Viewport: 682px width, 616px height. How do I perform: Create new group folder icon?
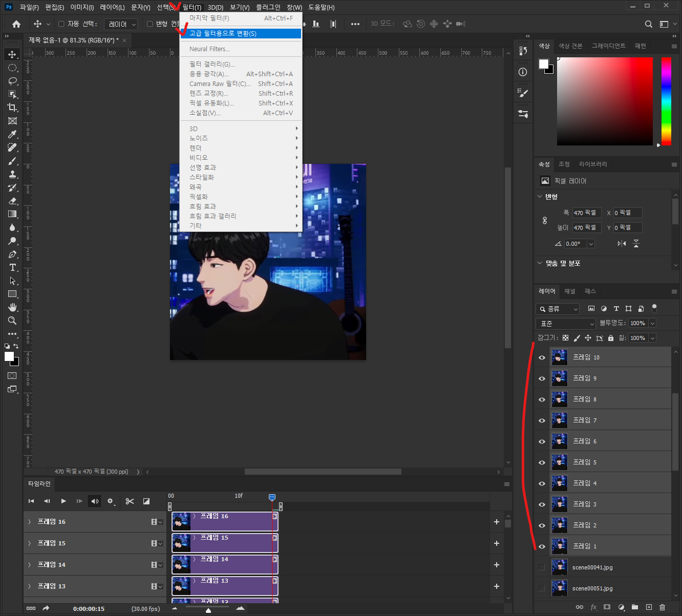(635, 607)
